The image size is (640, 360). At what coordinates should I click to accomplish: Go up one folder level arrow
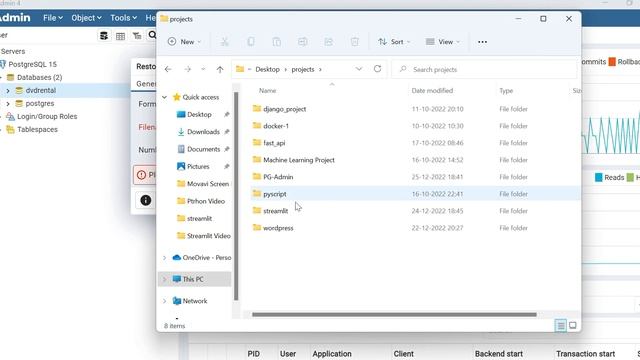[220, 69]
